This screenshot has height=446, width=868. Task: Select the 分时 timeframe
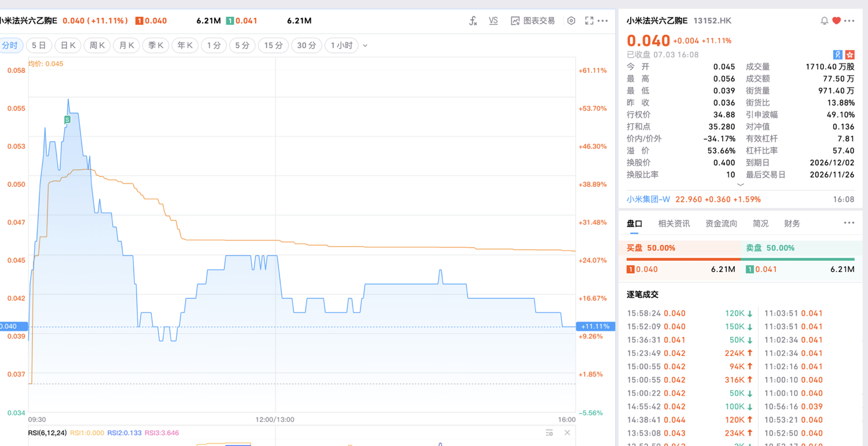(x=10, y=45)
